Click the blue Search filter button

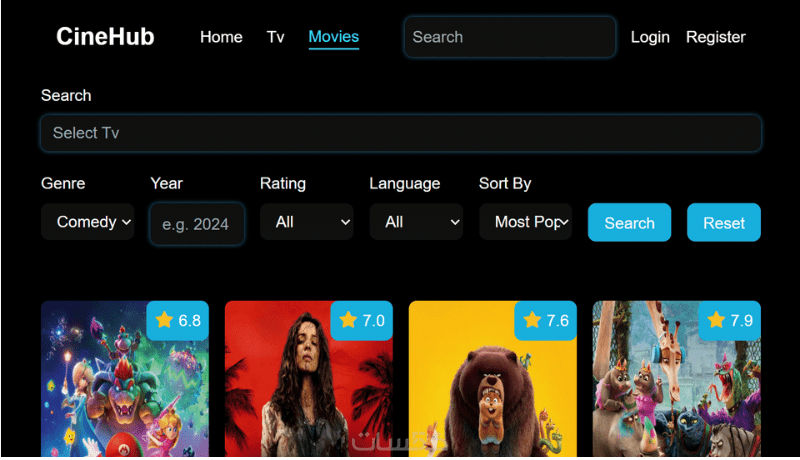[x=630, y=222]
